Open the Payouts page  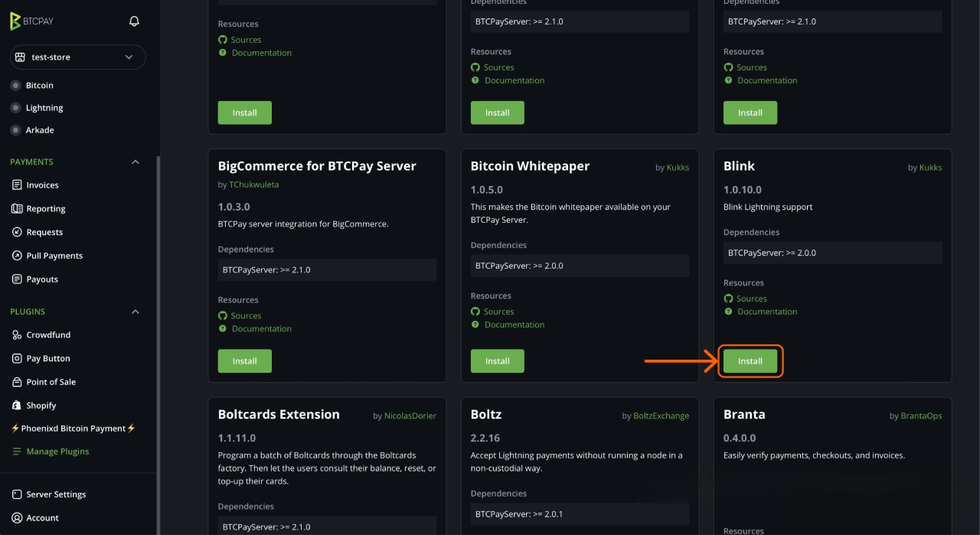pyautogui.click(x=41, y=279)
